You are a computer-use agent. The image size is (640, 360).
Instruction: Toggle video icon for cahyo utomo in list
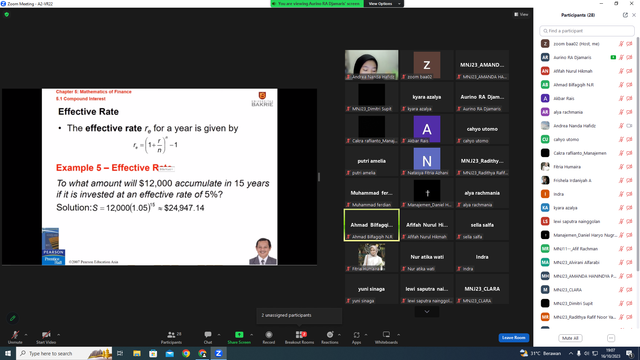pyautogui.click(x=629, y=139)
